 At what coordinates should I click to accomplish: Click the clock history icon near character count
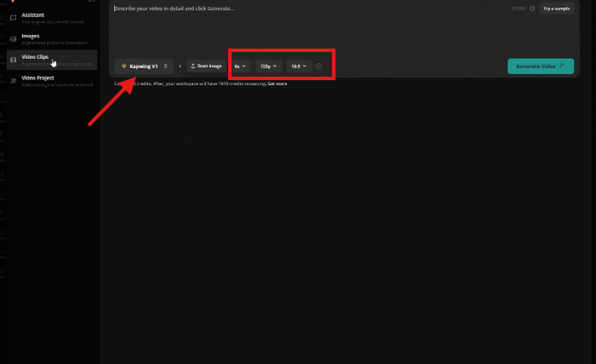click(x=532, y=8)
